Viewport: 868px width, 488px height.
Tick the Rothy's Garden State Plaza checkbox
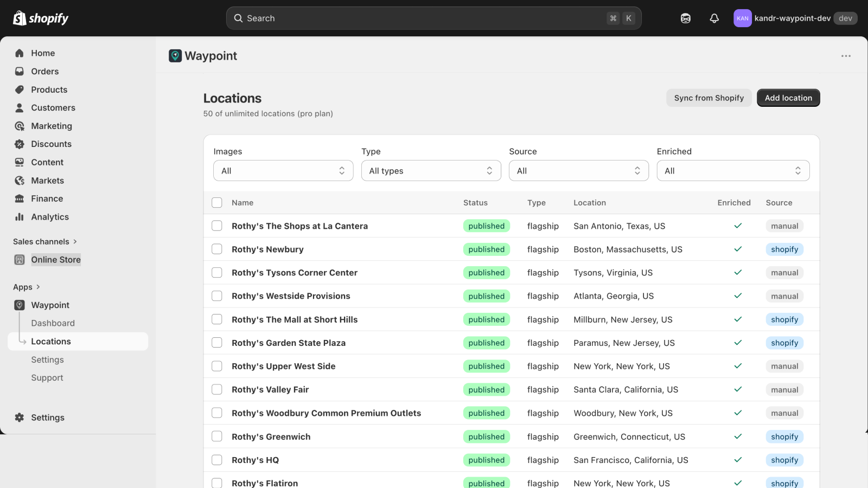pyautogui.click(x=217, y=343)
